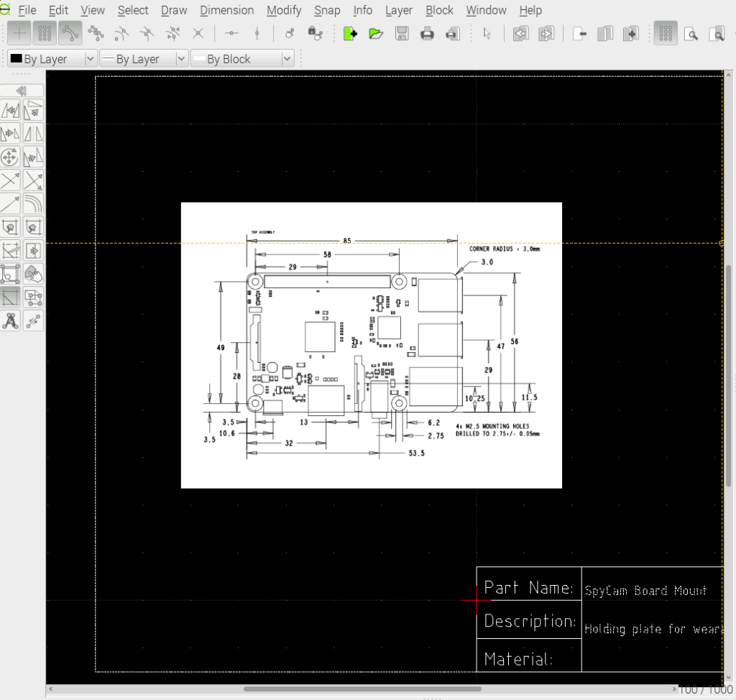Open the pen color By Layer dropdown
Viewport: 736px width, 700px height.
(x=90, y=58)
